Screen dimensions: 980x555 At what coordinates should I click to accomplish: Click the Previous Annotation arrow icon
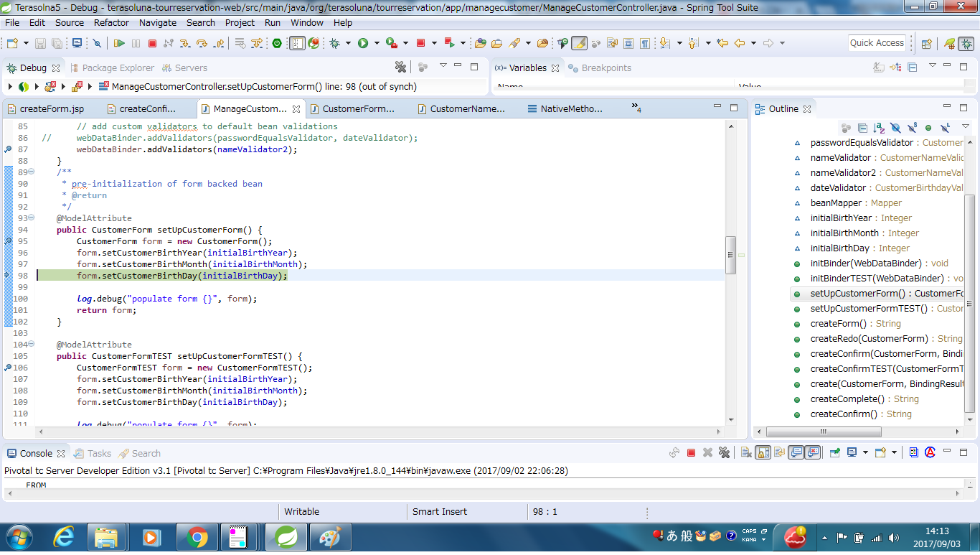point(693,43)
